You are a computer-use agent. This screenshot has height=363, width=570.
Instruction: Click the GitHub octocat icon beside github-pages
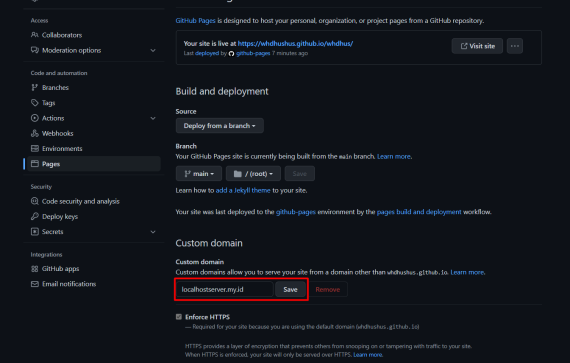coord(231,53)
